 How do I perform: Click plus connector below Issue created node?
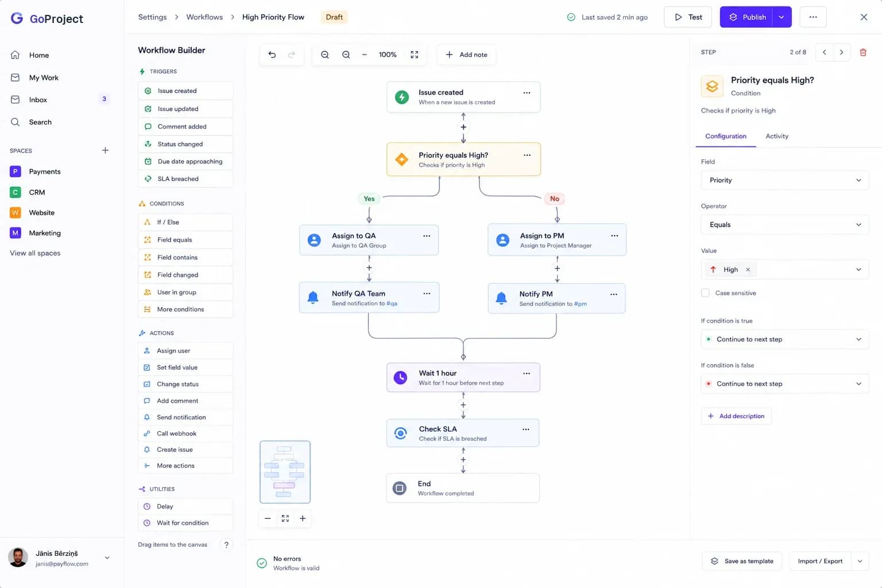point(463,127)
